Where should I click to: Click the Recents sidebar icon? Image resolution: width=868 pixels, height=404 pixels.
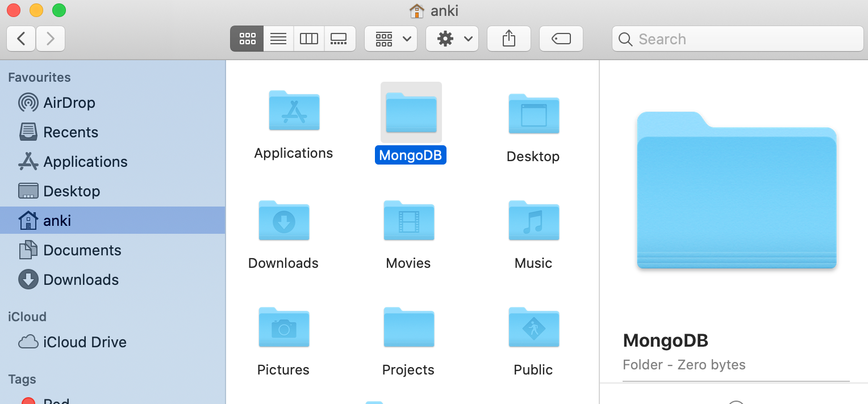coord(28,132)
